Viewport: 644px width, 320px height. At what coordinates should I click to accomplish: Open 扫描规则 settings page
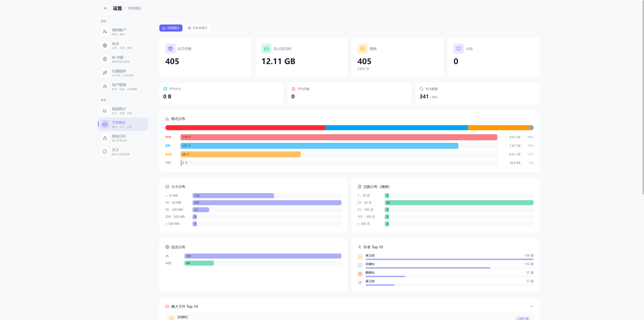[x=123, y=73]
